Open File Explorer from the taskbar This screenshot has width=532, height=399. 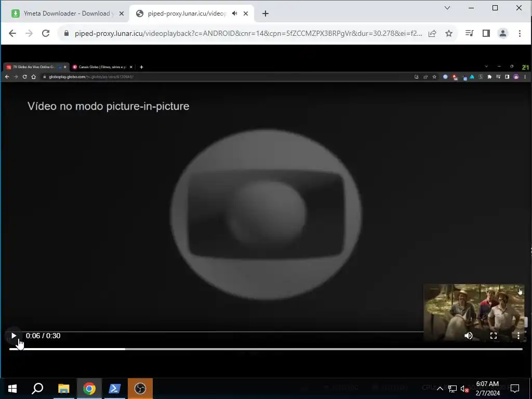63,389
